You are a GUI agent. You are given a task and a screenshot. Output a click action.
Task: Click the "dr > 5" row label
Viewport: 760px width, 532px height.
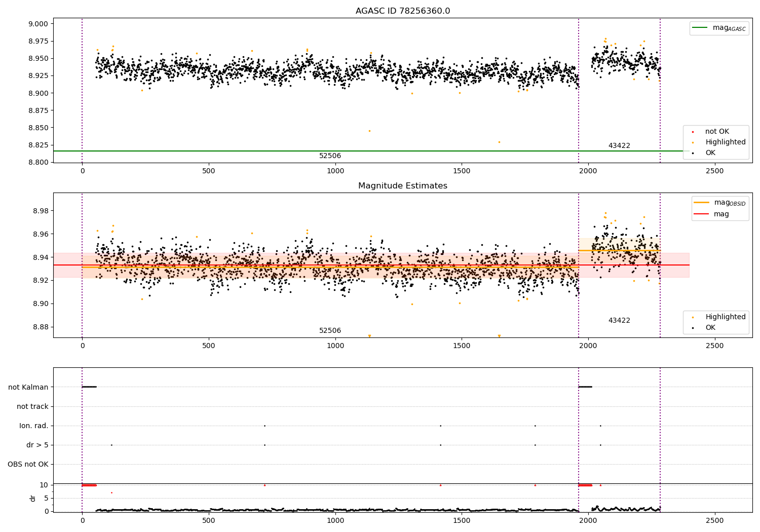37,445
